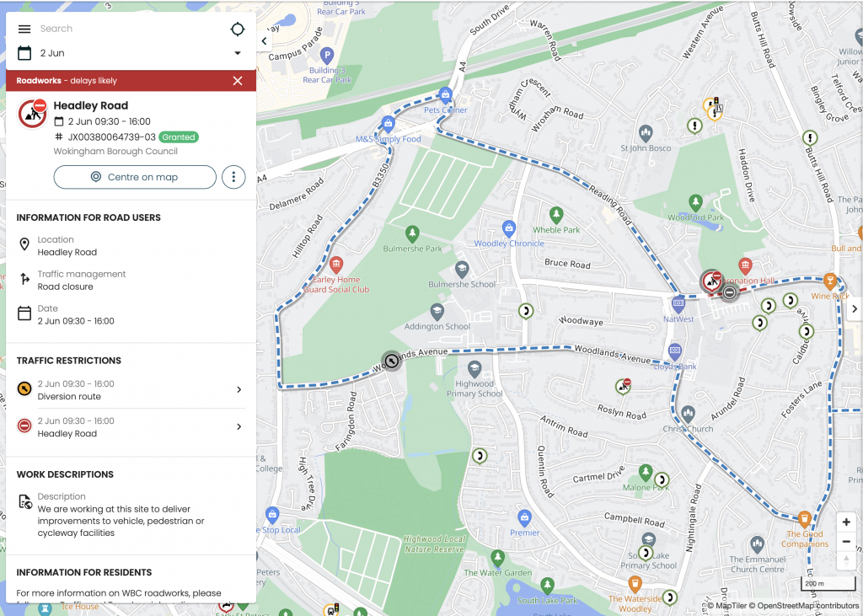Zoom out on the map

[x=846, y=542]
